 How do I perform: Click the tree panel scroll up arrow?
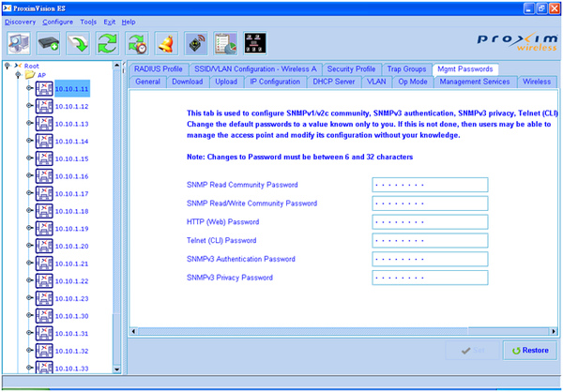tap(116, 66)
